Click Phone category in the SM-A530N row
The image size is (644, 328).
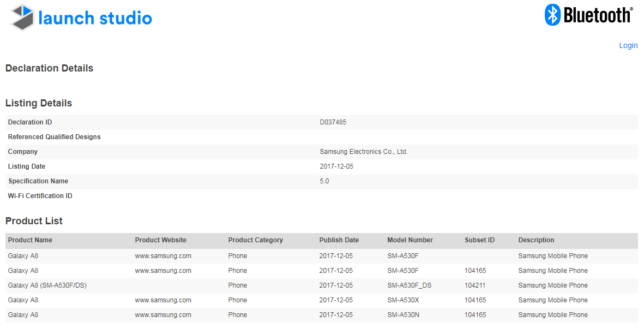[x=238, y=315]
